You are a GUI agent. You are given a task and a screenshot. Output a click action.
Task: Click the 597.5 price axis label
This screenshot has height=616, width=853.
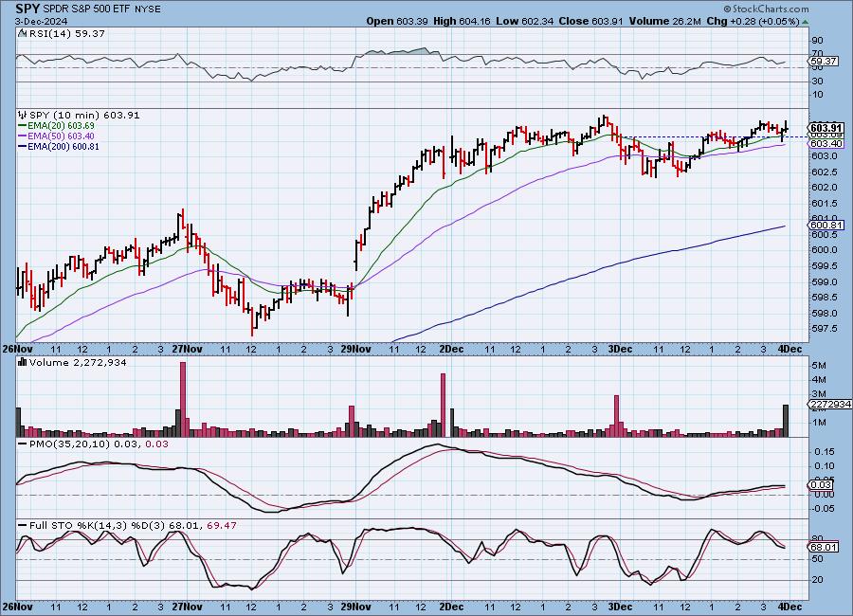pyautogui.click(x=825, y=329)
